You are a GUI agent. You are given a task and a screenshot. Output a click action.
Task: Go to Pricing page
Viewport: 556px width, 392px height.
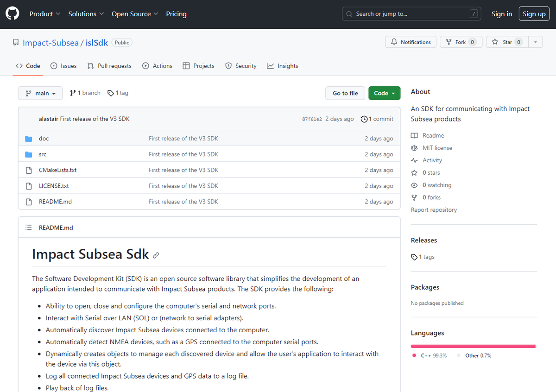tap(176, 14)
